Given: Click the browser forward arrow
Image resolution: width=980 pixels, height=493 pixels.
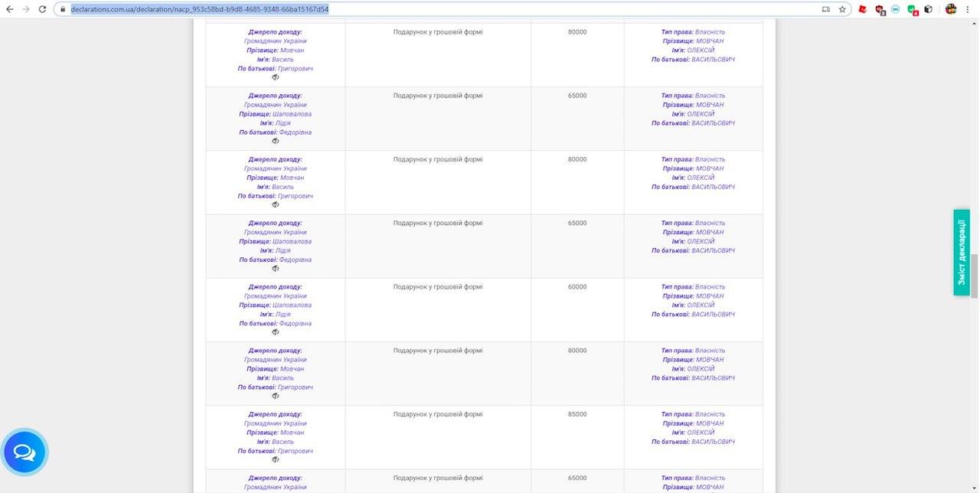Looking at the screenshot, I should (25, 9).
